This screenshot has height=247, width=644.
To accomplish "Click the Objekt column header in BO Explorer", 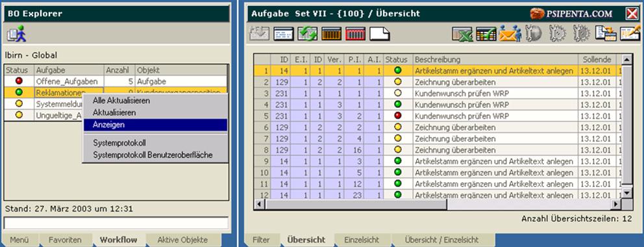I will point(181,70).
